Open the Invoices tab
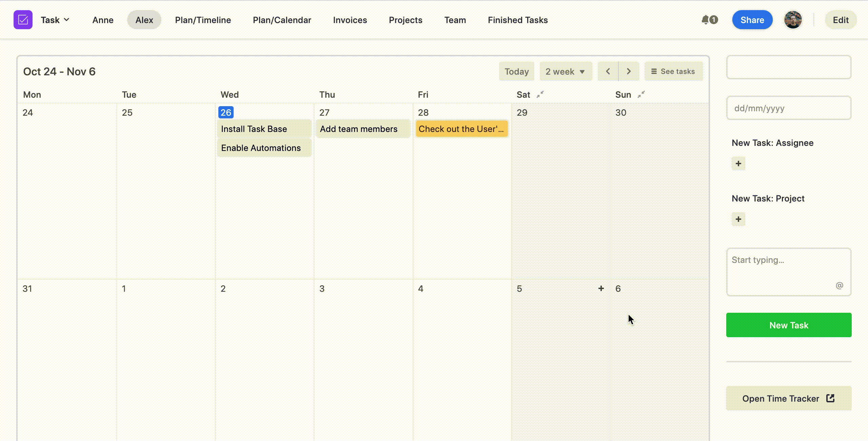Screen dimensions: 868x441 tap(350, 20)
